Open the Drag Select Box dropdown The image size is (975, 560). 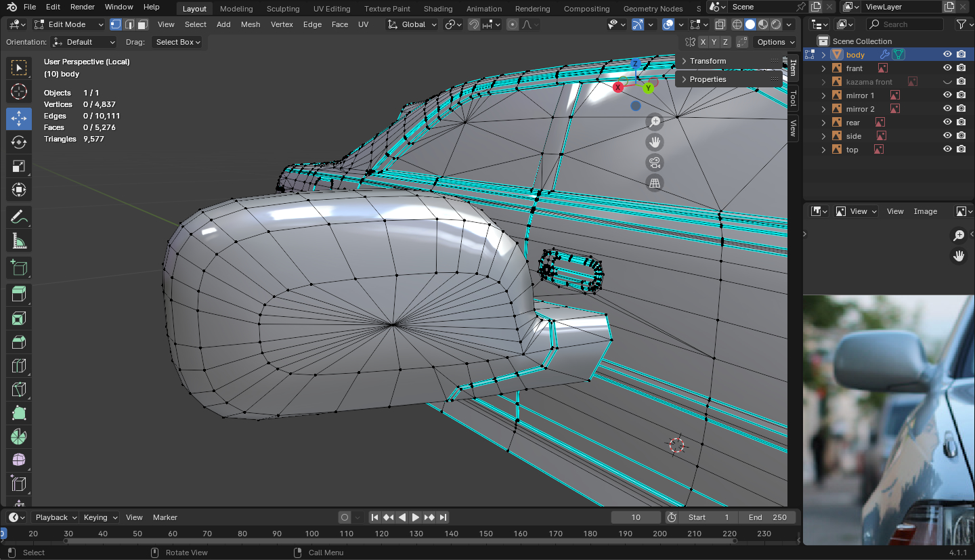(178, 42)
